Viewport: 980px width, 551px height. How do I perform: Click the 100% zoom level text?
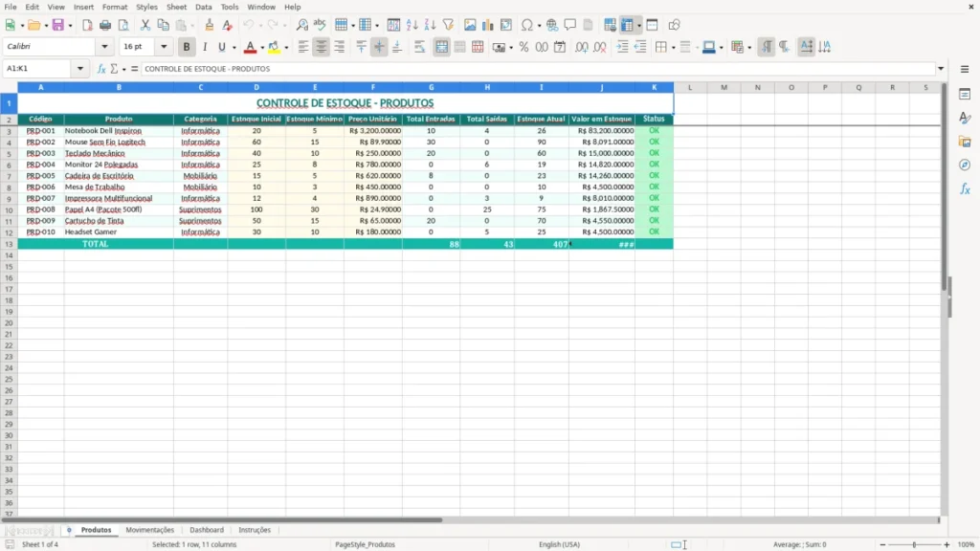[967, 544]
